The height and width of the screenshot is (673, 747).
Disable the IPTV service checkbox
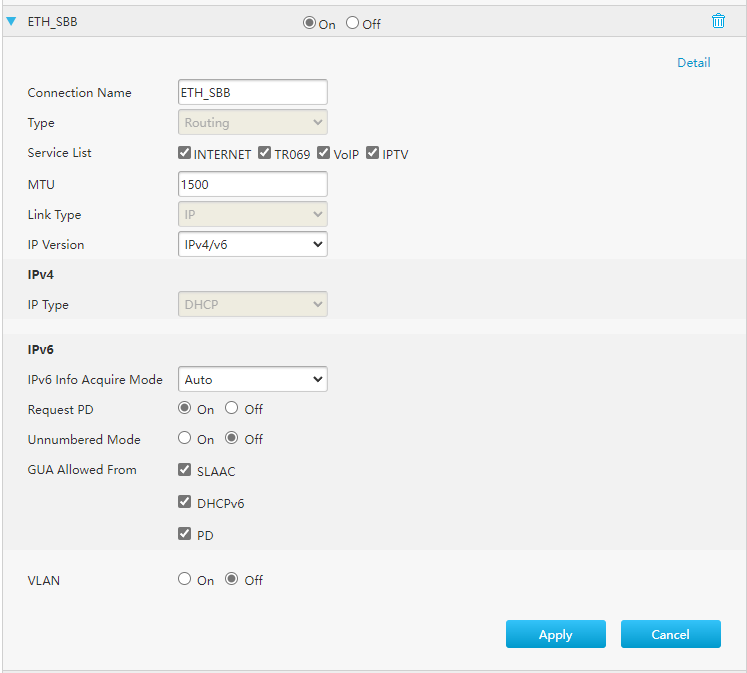[373, 152]
